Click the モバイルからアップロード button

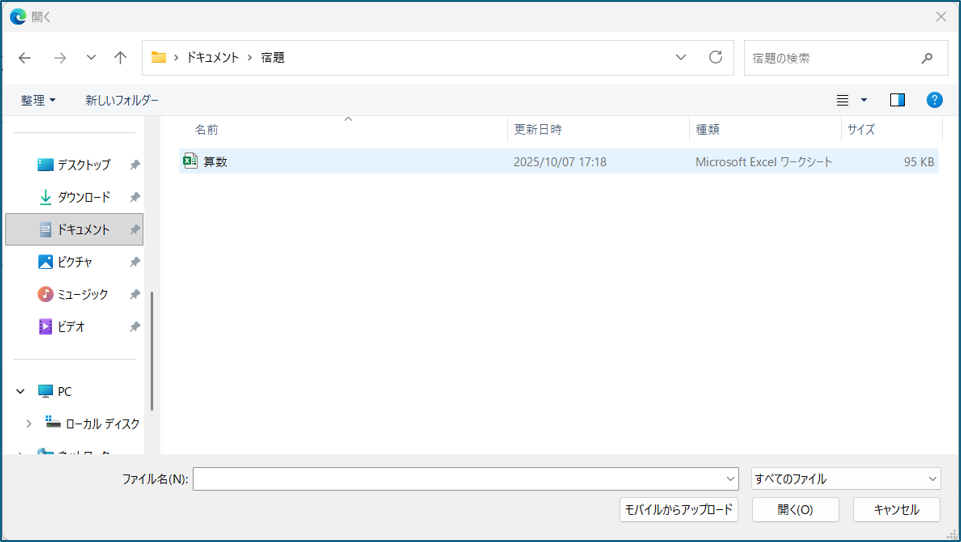[x=679, y=509]
